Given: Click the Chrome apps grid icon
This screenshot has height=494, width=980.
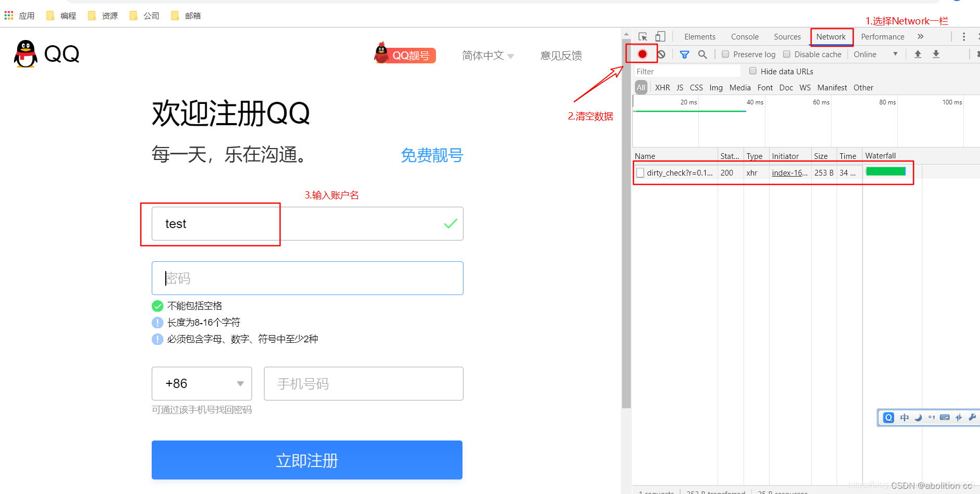Looking at the screenshot, I should 9,16.
